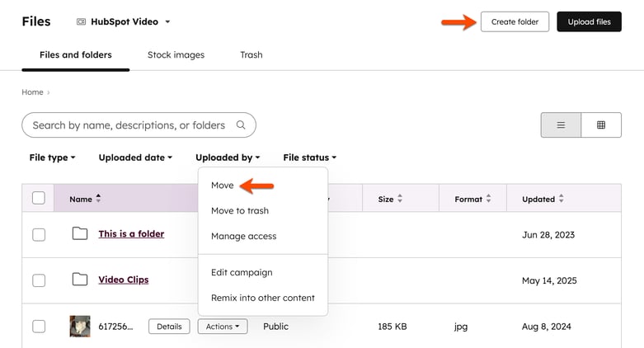Click the search magnifier icon

pyautogui.click(x=241, y=125)
